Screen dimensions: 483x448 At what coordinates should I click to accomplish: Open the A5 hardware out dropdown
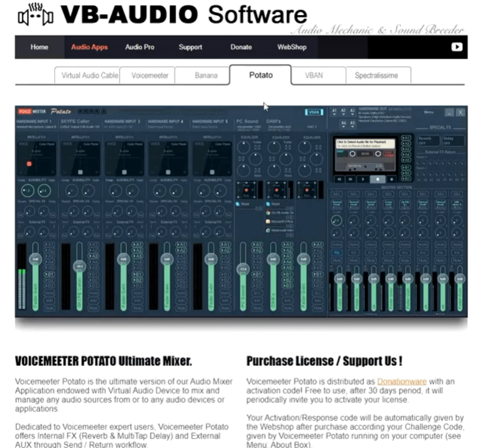click(352, 124)
